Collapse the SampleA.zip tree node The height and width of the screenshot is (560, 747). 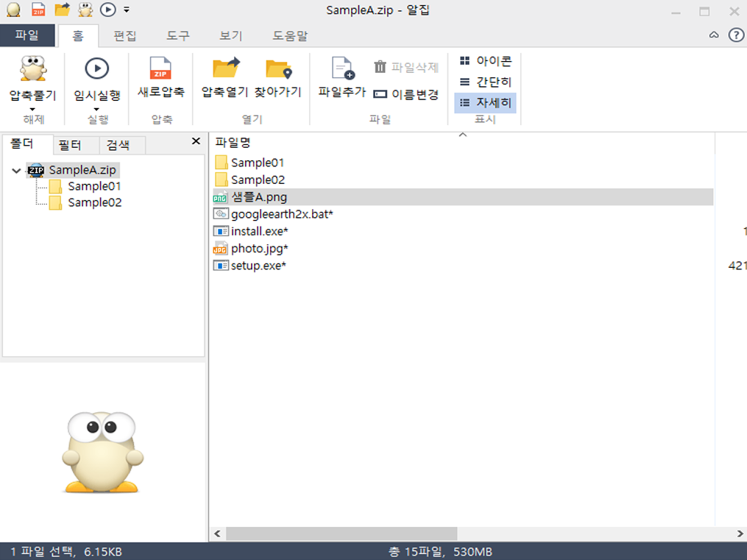tap(16, 171)
